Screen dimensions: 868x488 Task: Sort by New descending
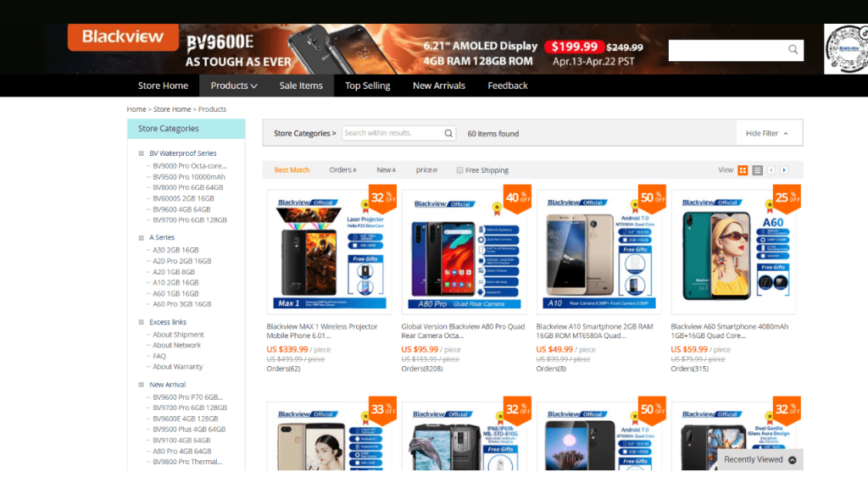tap(387, 169)
